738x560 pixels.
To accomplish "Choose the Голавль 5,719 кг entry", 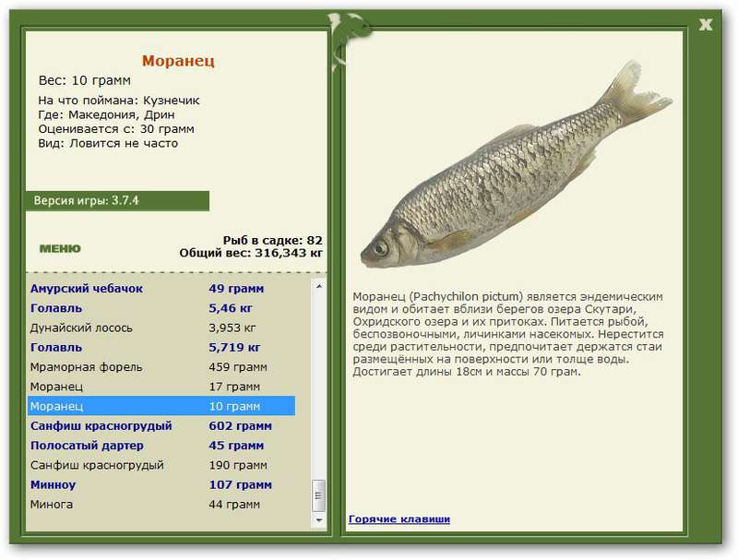I will click(x=56, y=348).
